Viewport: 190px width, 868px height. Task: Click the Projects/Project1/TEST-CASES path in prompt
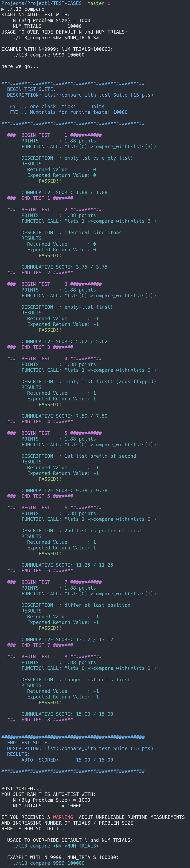[41, 3]
